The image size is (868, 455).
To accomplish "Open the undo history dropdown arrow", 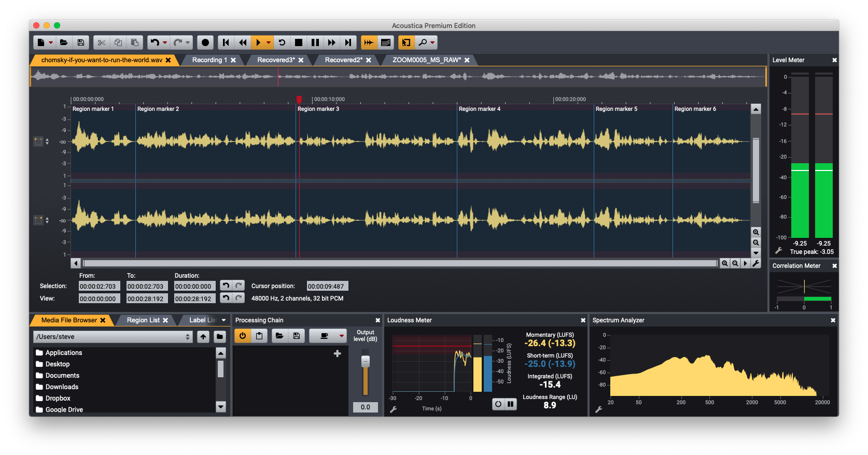I will [x=165, y=42].
